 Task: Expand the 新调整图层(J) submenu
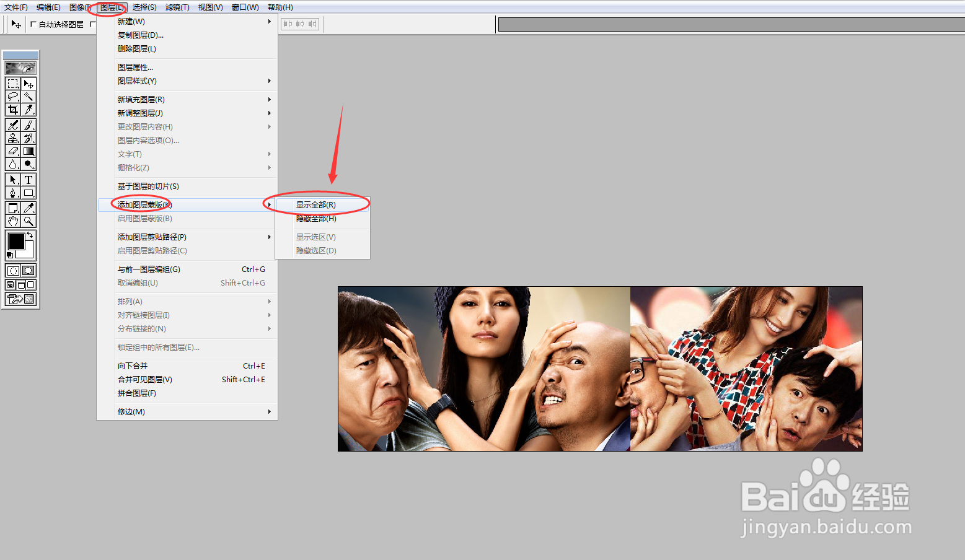pos(187,113)
